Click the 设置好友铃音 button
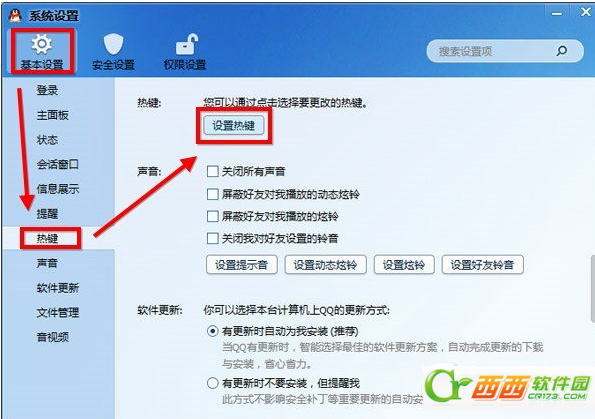The width and height of the screenshot is (595, 419). click(483, 265)
